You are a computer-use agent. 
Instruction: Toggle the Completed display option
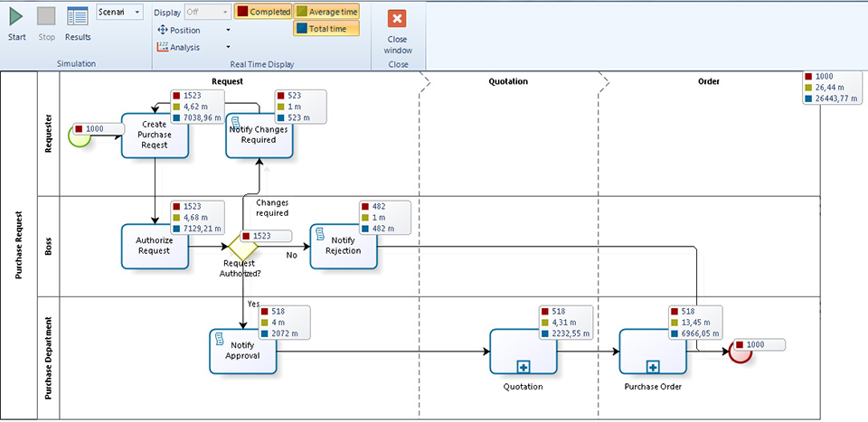click(263, 12)
